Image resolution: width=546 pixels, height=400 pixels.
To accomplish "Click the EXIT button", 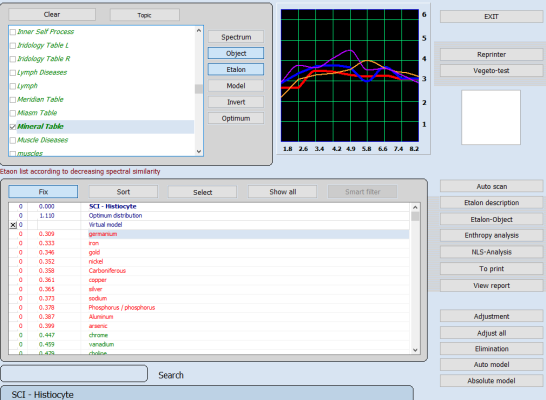I will pos(491,17).
